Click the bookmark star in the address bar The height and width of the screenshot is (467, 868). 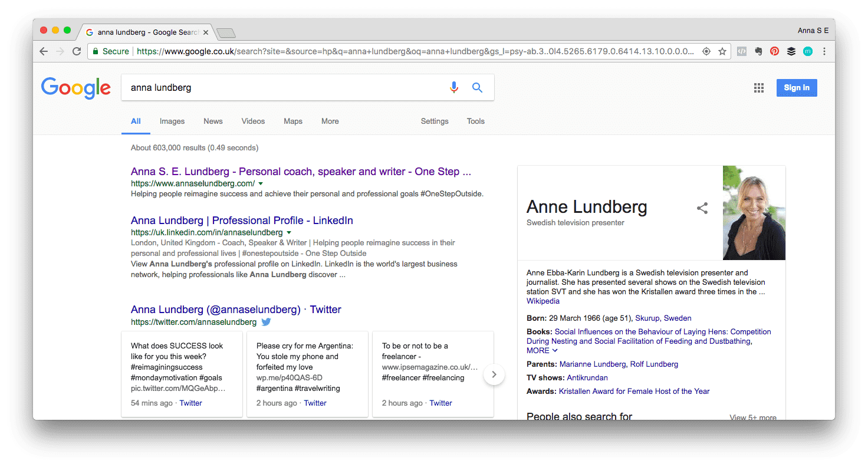722,51
